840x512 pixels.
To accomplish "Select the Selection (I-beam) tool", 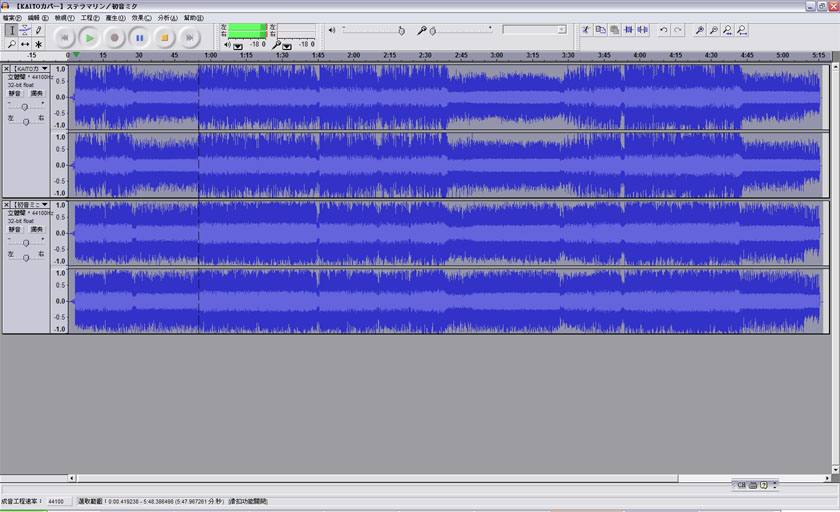I will click(12, 31).
